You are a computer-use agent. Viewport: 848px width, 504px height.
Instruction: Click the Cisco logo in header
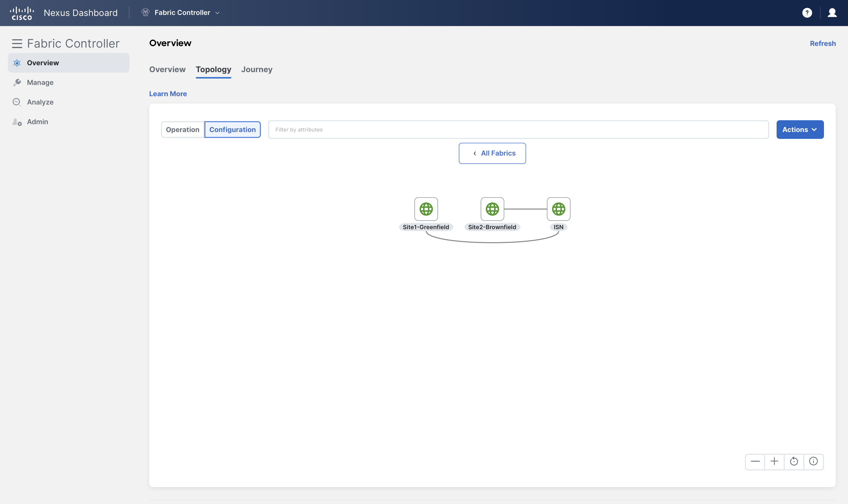(22, 13)
